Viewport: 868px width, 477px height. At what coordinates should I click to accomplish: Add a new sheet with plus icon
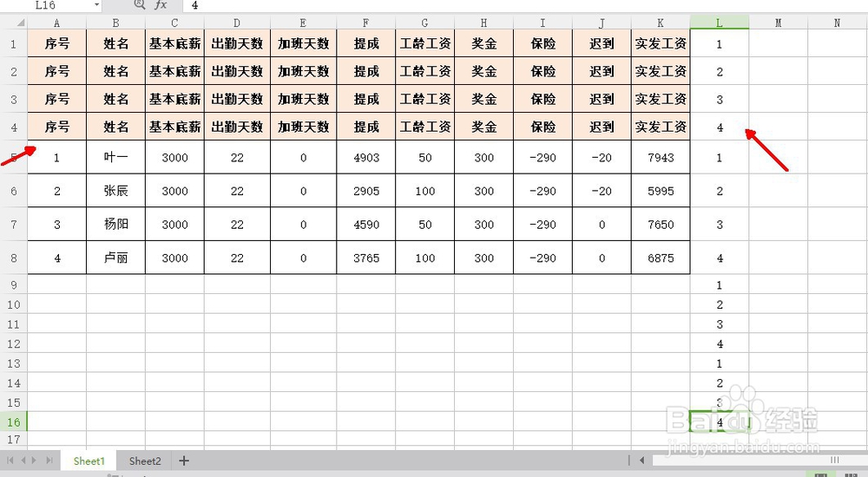(x=184, y=461)
